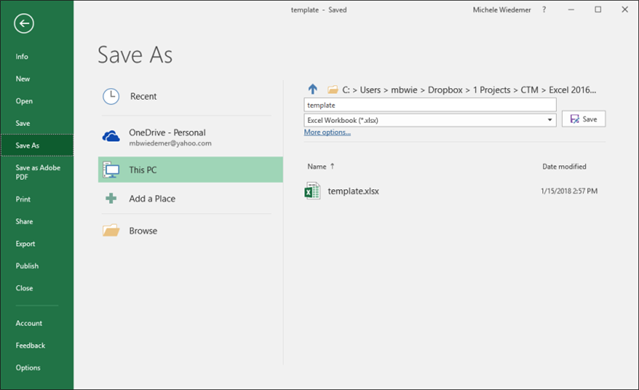Click Dropbox in the folder path
The image size is (639, 390).
click(x=445, y=90)
